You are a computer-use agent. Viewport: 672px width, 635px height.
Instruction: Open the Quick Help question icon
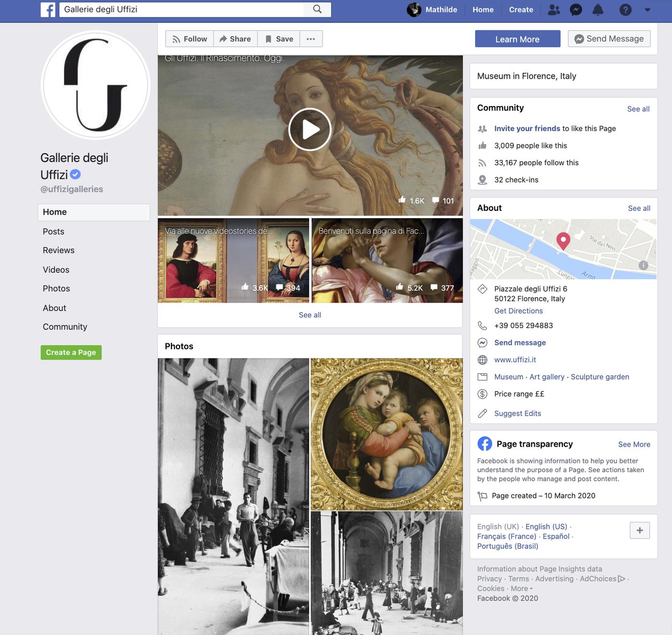[625, 10]
